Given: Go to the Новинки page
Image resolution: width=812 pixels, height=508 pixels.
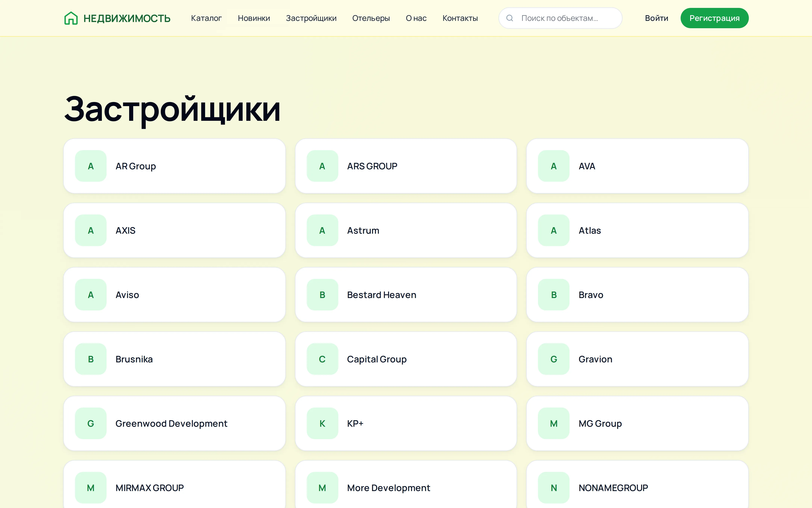Looking at the screenshot, I should coord(254,18).
